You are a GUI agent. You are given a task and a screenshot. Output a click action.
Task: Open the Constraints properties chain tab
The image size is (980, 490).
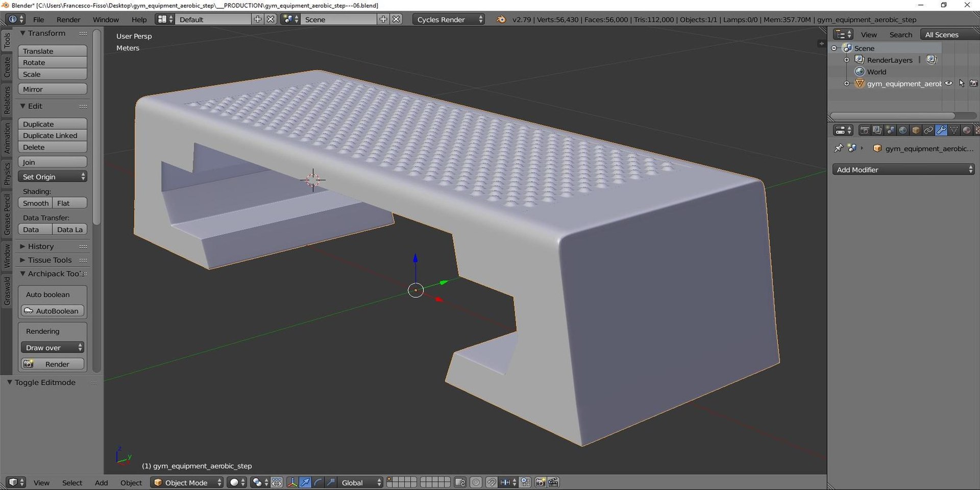928,131
